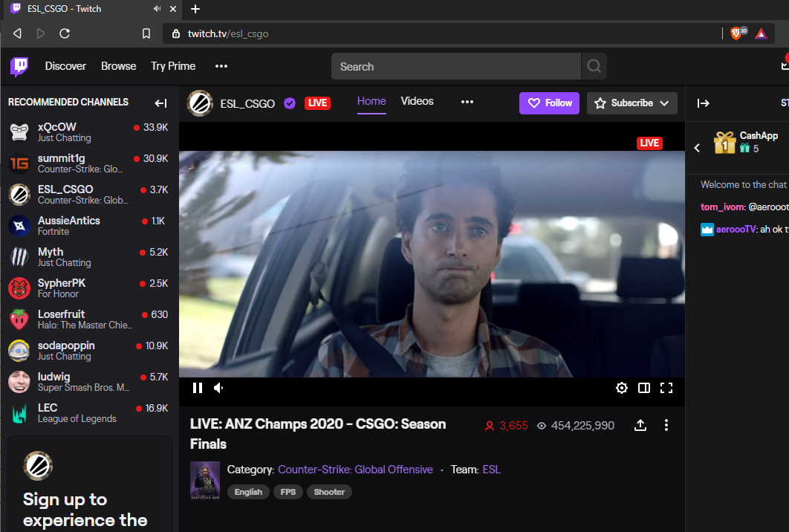
Task: Click the search magnifier button
Action: pyautogui.click(x=594, y=66)
